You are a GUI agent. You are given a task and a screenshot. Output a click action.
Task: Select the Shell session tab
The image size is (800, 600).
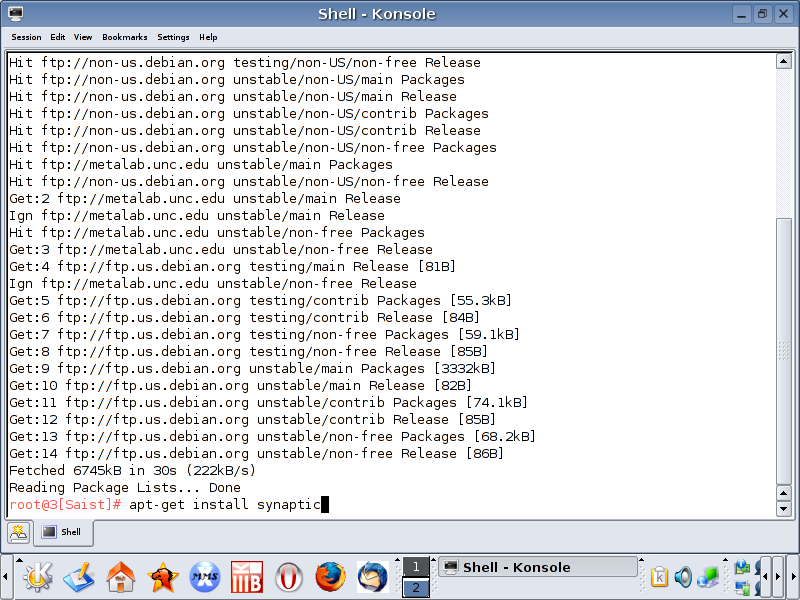62,532
